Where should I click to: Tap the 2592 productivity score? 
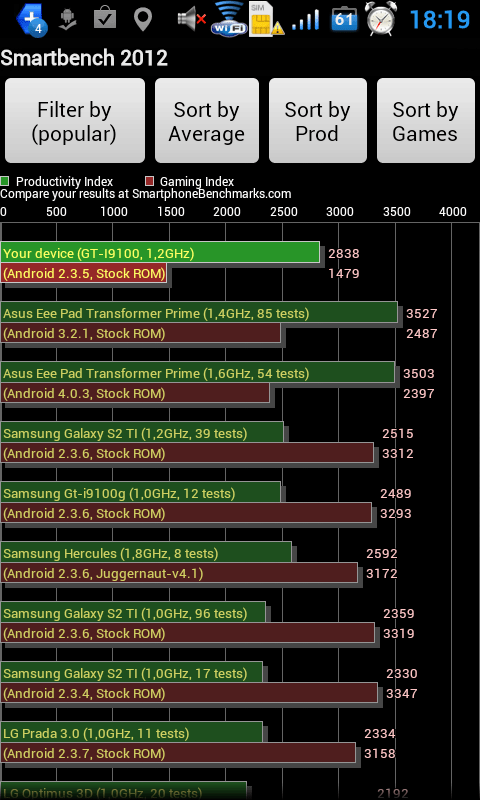[382, 554]
